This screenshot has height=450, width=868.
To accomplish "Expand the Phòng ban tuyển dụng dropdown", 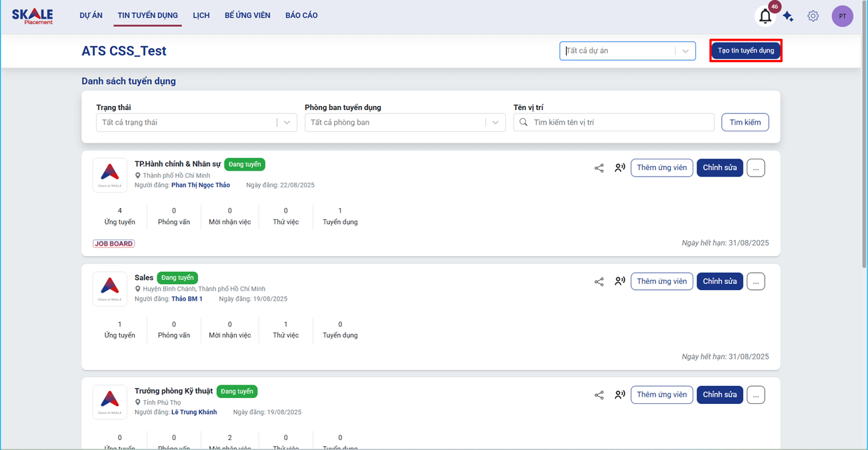I will pyautogui.click(x=405, y=123).
